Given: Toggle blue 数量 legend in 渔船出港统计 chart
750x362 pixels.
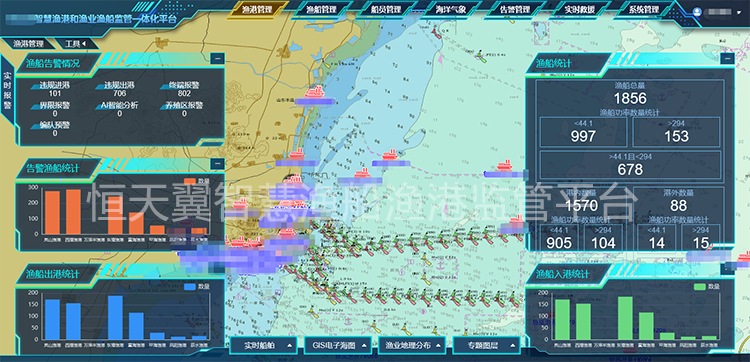Looking at the screenshot, I should 196,287.
